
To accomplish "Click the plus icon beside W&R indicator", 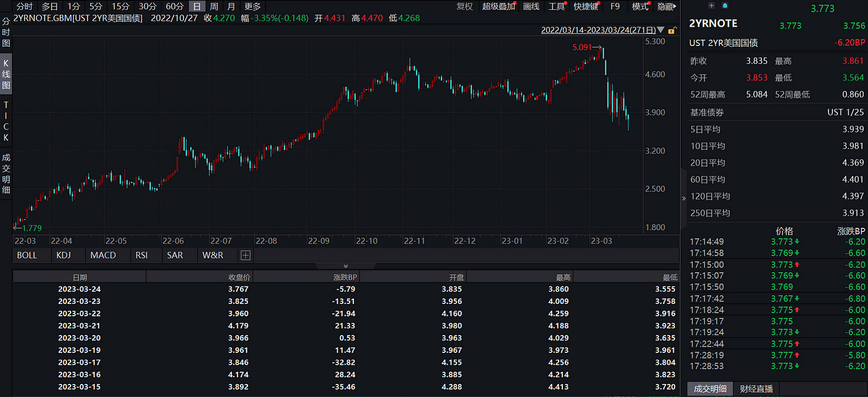I will [246, 255].
